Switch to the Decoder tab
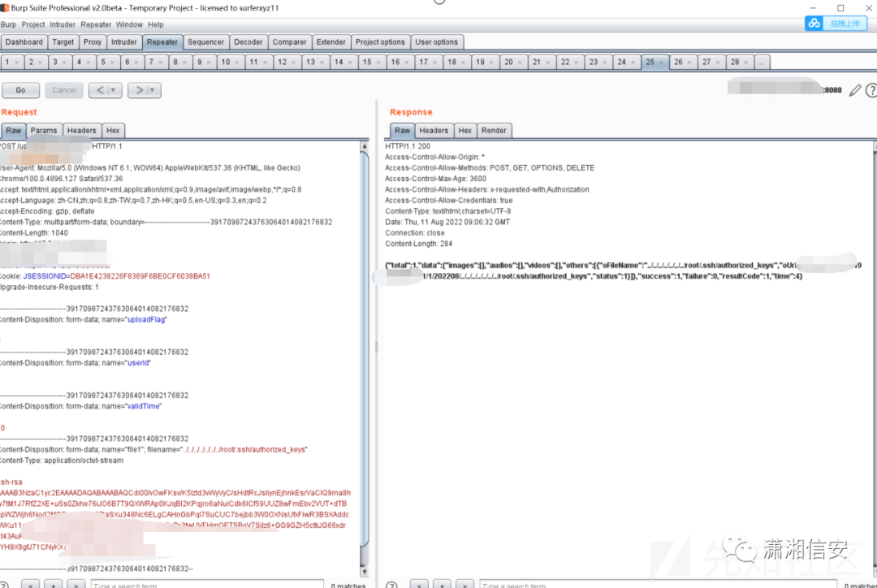This screenshot has height=588, width=877. tap(248, 42)
